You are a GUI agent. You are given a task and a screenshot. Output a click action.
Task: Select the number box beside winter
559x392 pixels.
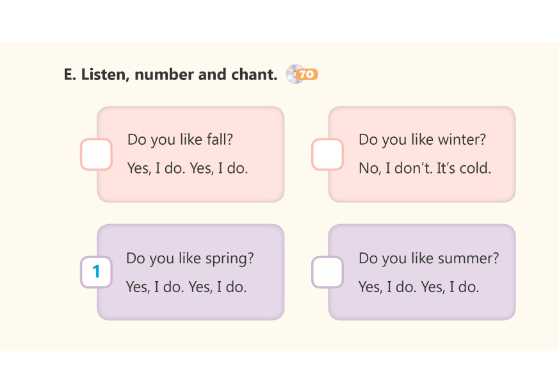(x=327, y=154)
